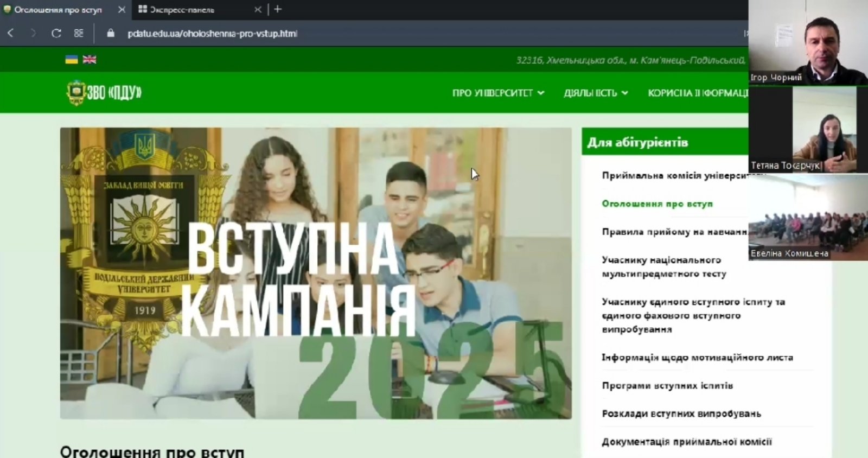Image resolution: width=868 pixels, height=458 pixels.
Task: Expand the ПРО УНІВЕРСИТЕТ dropdown menu
Action: click(x=498, y=93)
